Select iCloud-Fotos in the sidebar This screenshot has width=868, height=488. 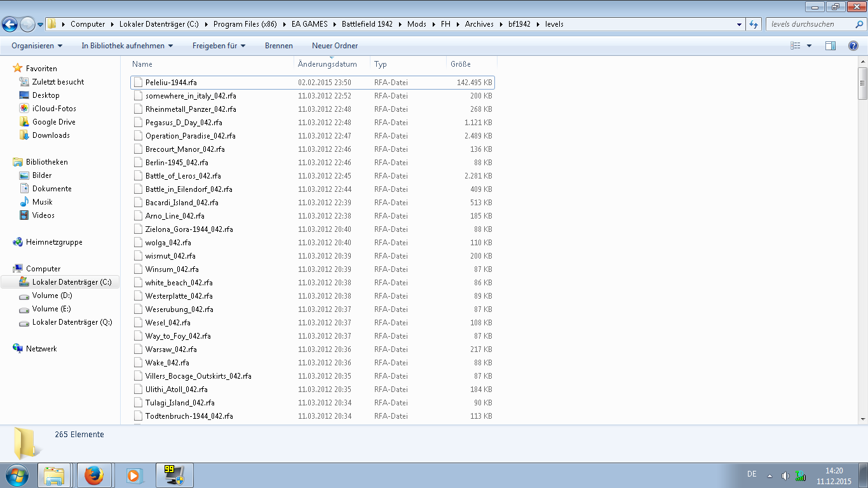tap(54, 109)
